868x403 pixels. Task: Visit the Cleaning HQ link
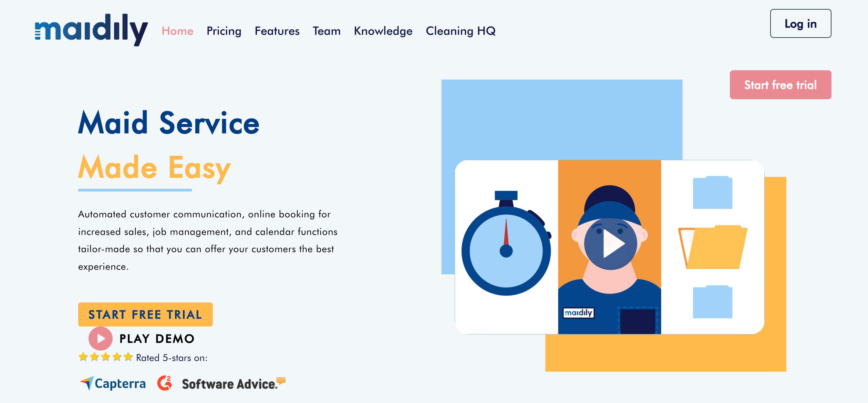461,31
